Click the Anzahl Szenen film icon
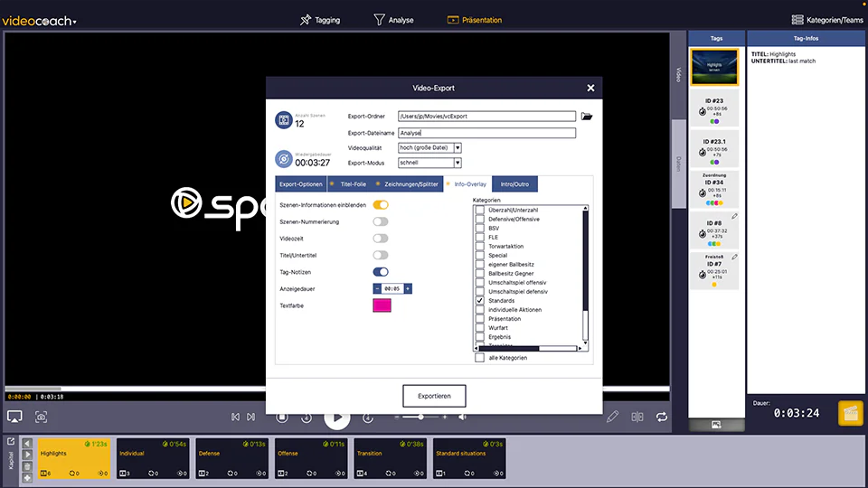Viewport: 868px width, 488px height. coord(283,119)
